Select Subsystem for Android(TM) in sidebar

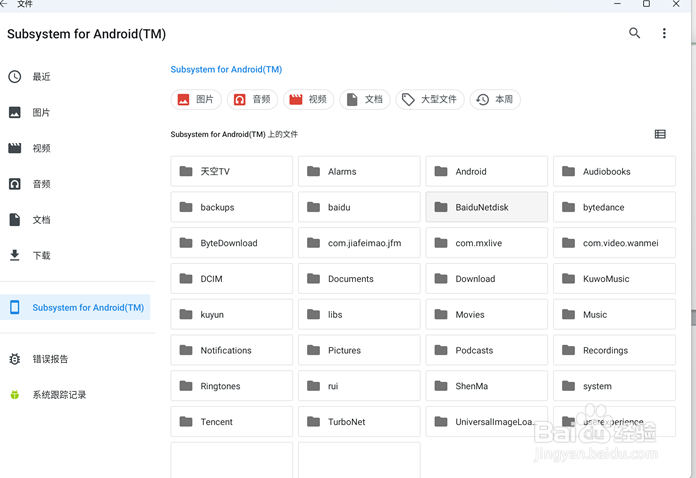(75, 307)
